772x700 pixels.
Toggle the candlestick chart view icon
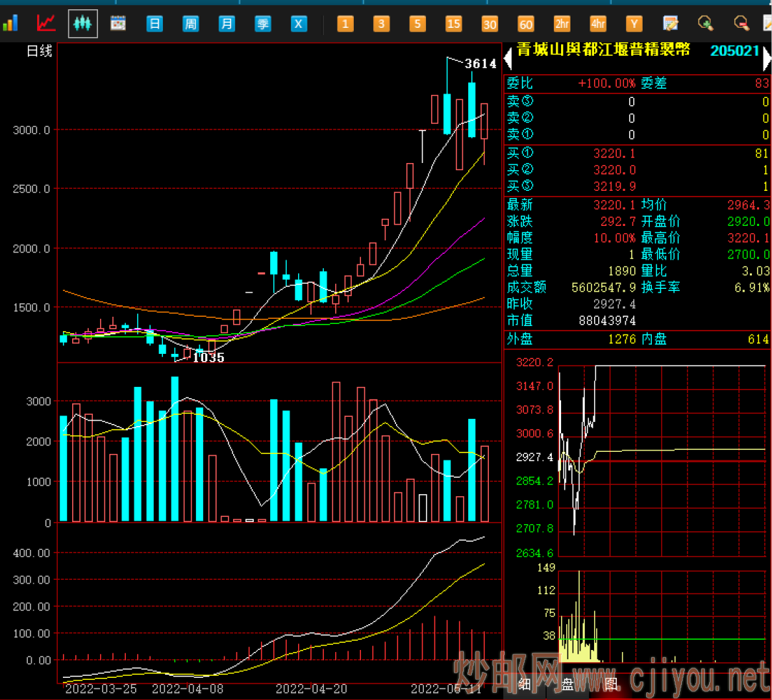pyautogui.click(x=83, y=24)
